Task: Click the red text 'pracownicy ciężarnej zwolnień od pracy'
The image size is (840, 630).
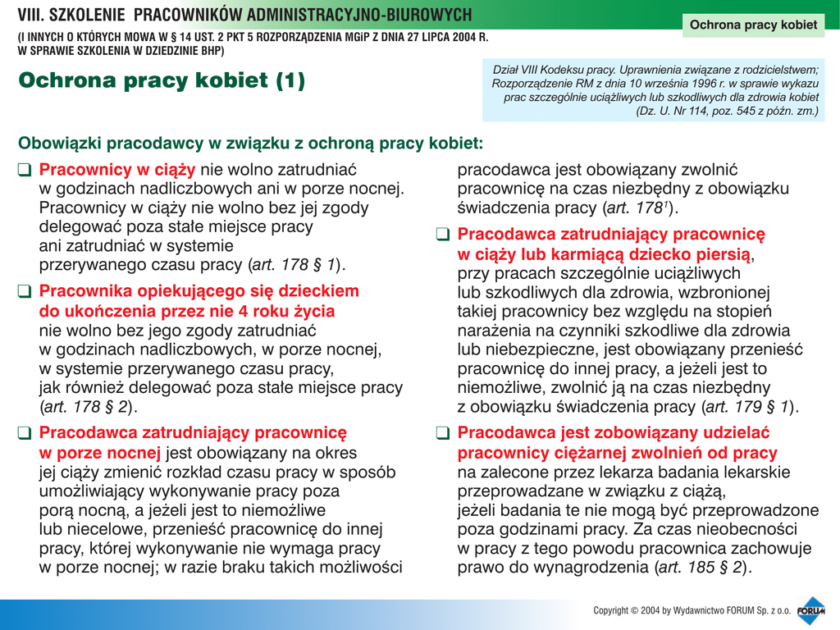Action: pyautogui.click(x=617, y=453)
